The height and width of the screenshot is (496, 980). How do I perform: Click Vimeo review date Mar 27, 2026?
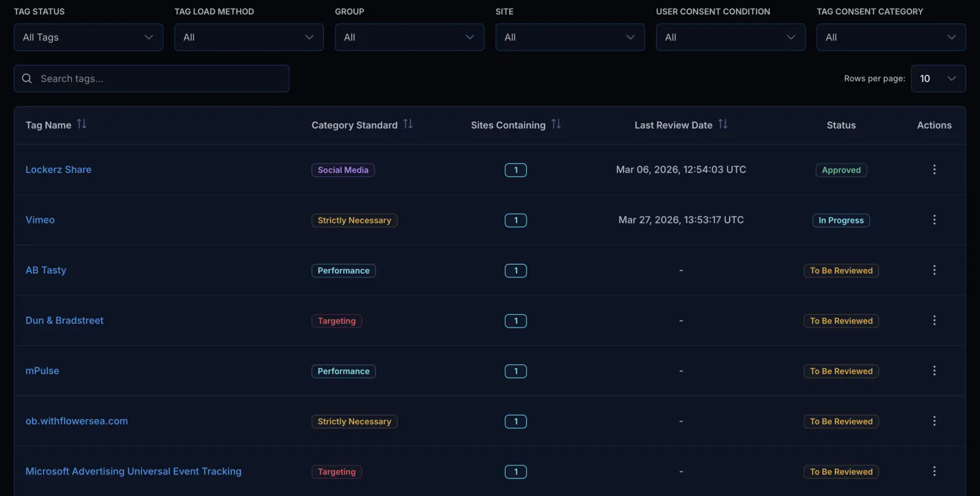pos(681,220)
